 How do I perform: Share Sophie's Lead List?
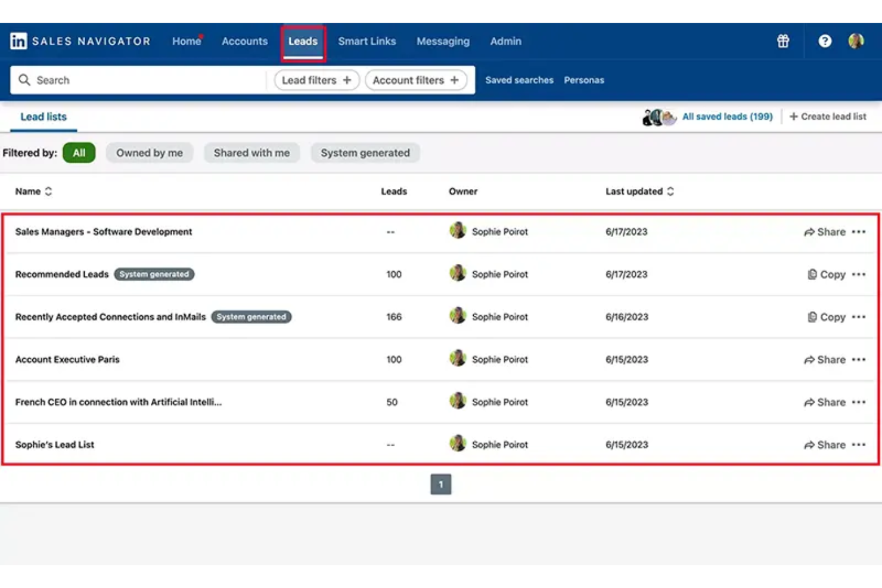coord(827,444)
